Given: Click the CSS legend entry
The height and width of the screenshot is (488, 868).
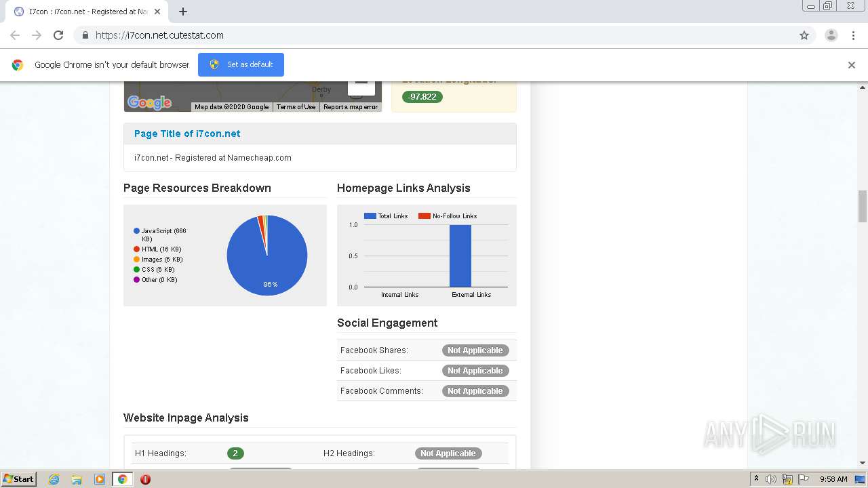Looking at the screenshot, I should [x=154, y=270].
